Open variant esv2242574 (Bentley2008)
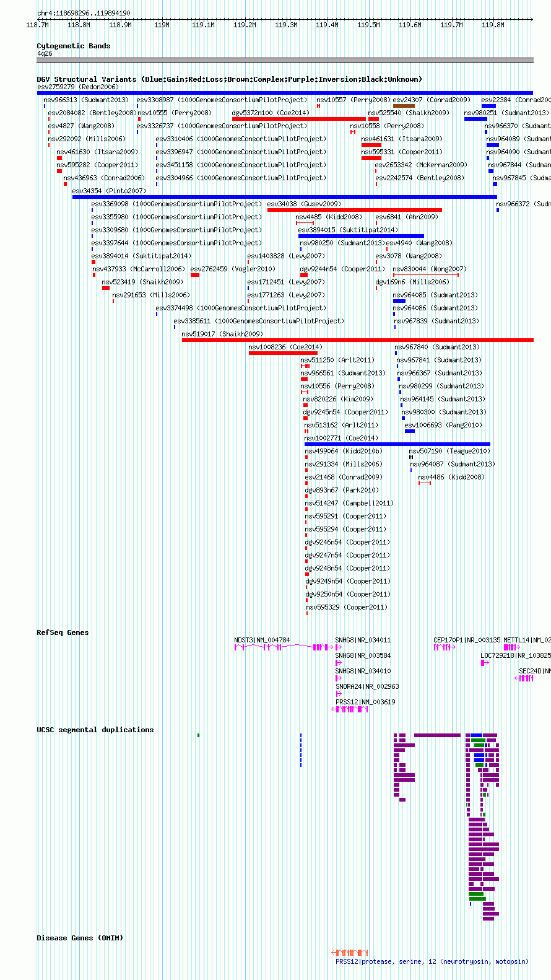The height and width of the screenshot is (980, 551). pyautogui.click(x=419, y=178)
